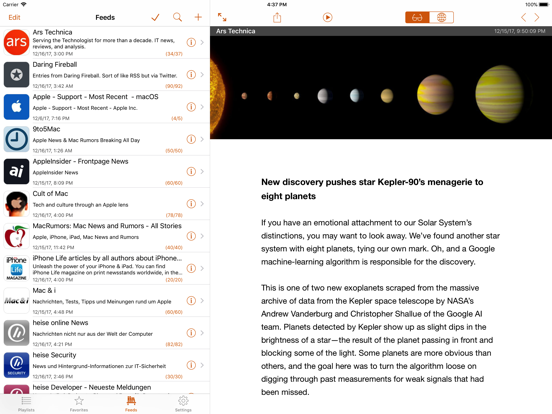Image resolution: width=552 pixels, height=414 pixels.
Task: Tap the AppleInsider ai logo
Action: (17, 171)
